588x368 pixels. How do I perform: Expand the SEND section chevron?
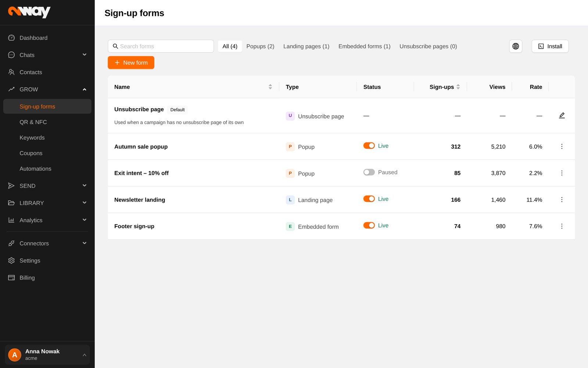click(85, 185)
